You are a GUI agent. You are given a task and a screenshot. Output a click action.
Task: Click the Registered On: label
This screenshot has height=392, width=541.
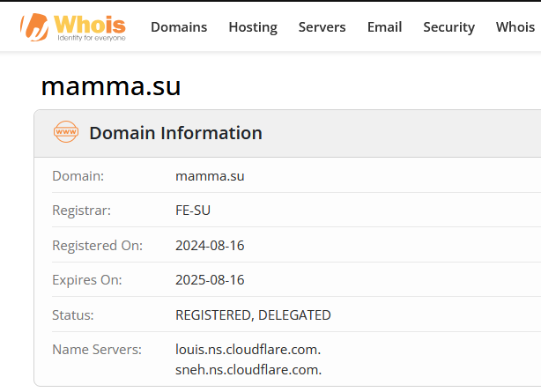[97, 246]
